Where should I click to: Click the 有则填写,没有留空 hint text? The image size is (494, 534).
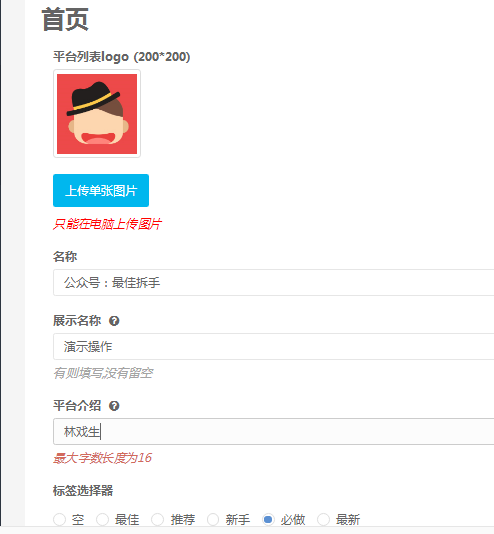103,373
